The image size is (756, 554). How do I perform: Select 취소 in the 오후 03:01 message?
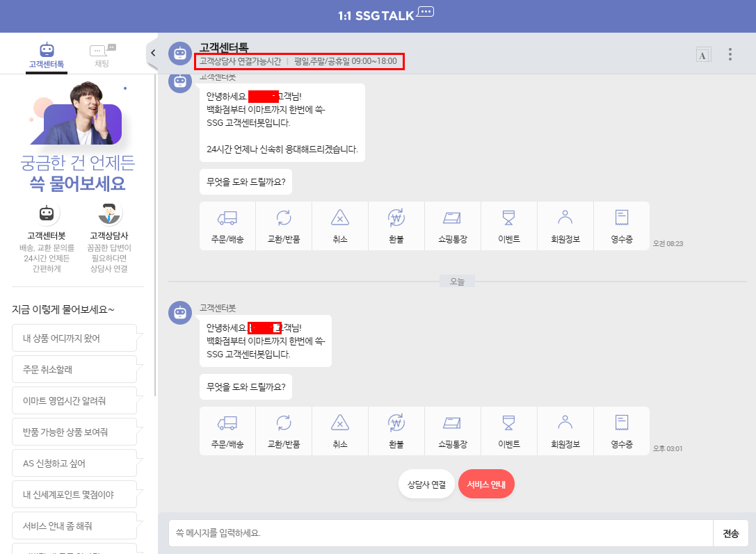tap(340, 431)
